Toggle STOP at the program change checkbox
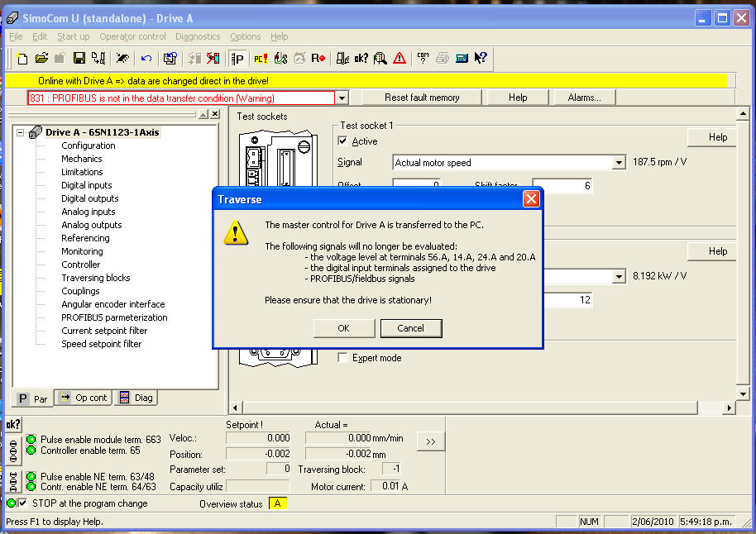This screenshot has height=534, width=756. tap(22, 503)
